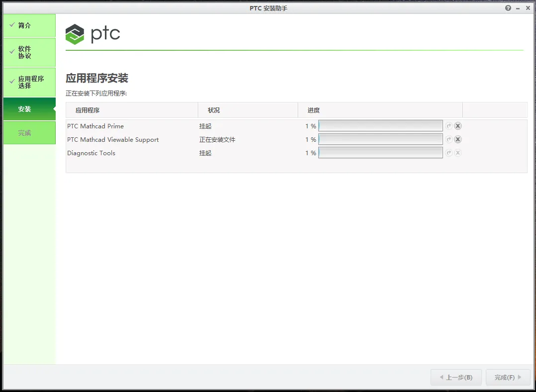The height and width of the screenshot is (392, 536).
Task: Select the 完成 step in sidebar
Action: [x=29, y=133]
